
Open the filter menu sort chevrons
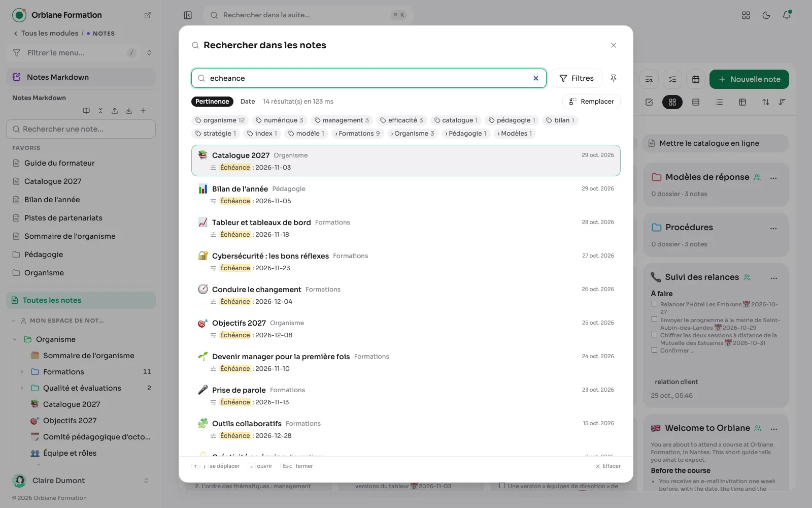pyautogui.click(x=149, y=53)
